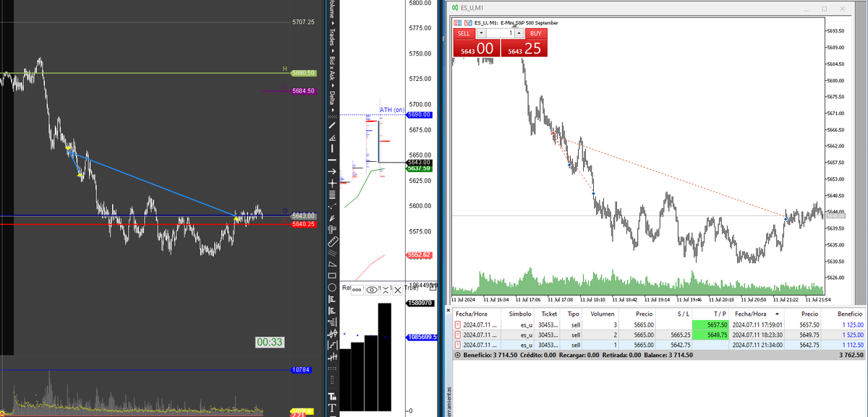Sort by the Volumen column header

click(x=602, y=314)
